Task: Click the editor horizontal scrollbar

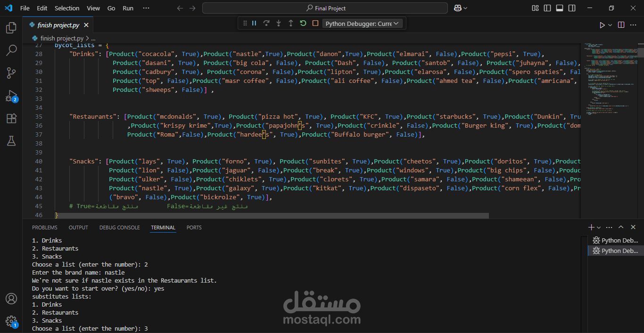Action: [272, 215]
